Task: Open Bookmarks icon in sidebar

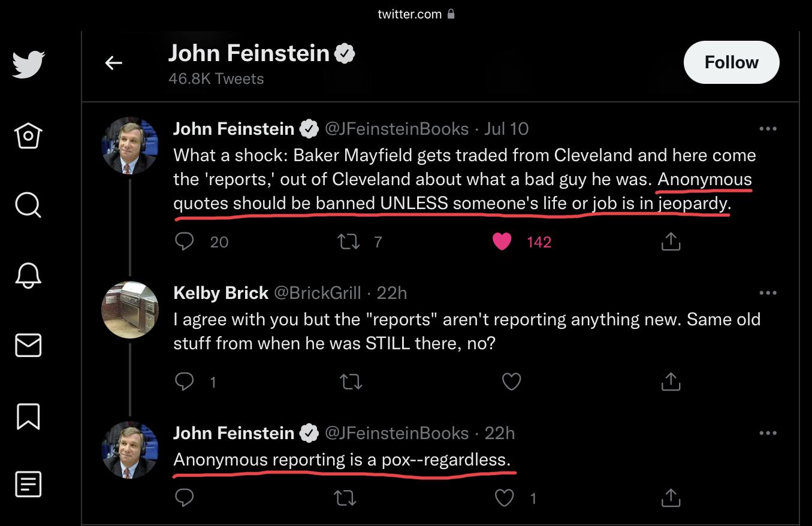Action: tap(28, 416)
